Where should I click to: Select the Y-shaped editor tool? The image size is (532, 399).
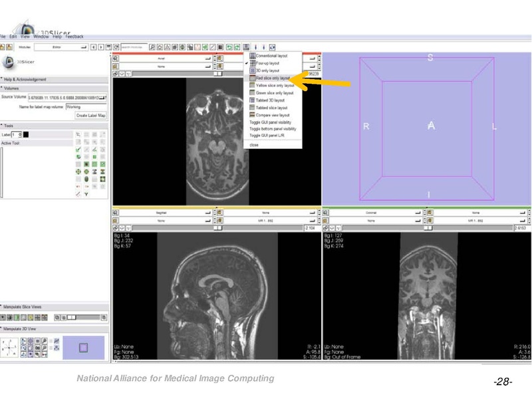click(86, 194)
